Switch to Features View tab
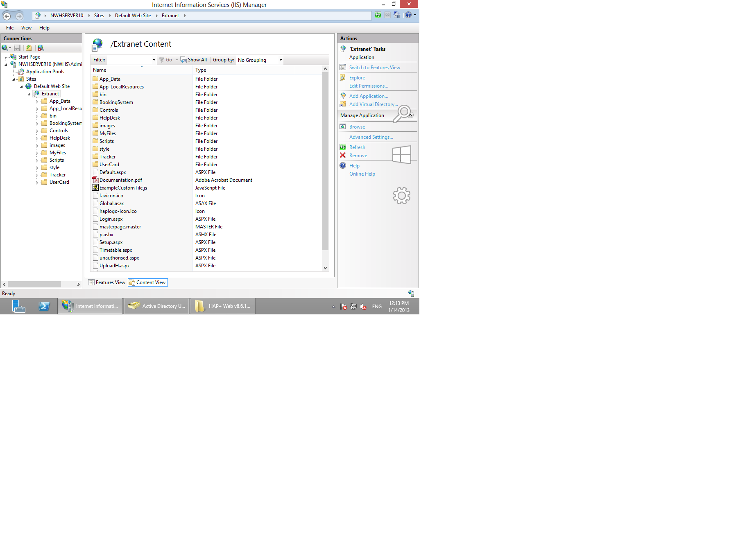747x560 pixels. [x=107, y=282]
